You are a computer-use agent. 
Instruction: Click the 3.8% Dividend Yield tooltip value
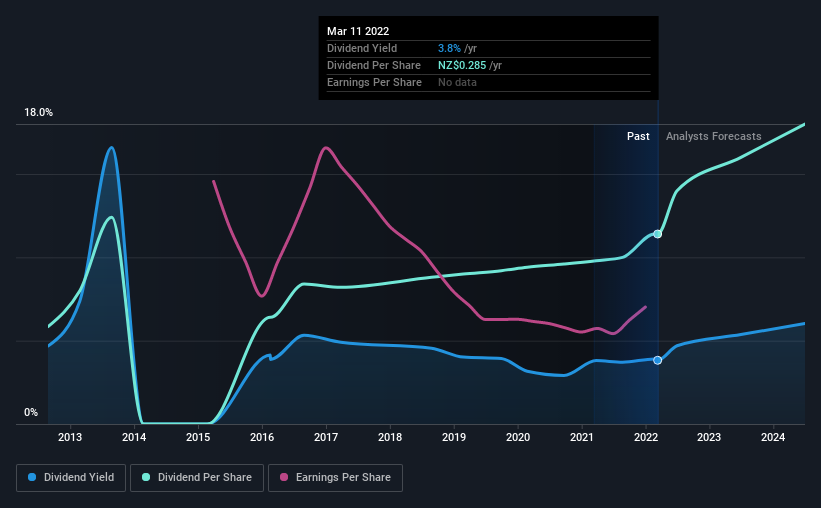tap(449, 48)
